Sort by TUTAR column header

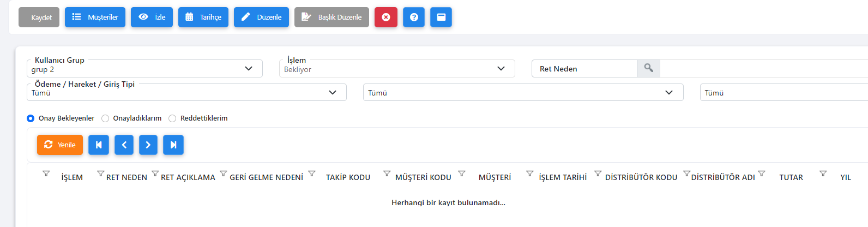tap(791, 177)
